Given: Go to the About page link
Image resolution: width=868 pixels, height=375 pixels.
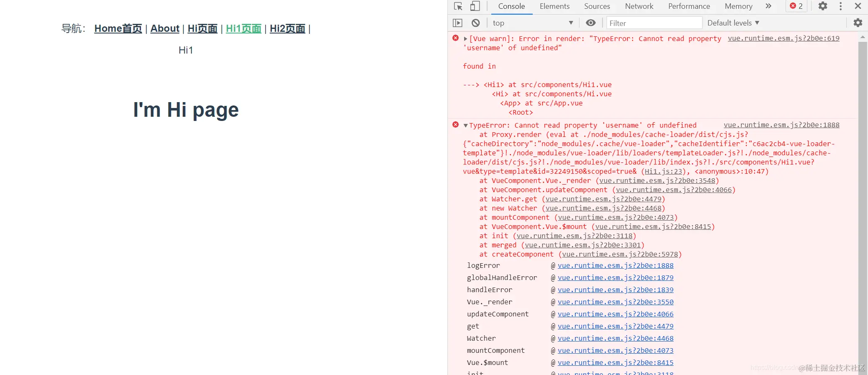Looking at the screenshot, I should pos(165,28).
